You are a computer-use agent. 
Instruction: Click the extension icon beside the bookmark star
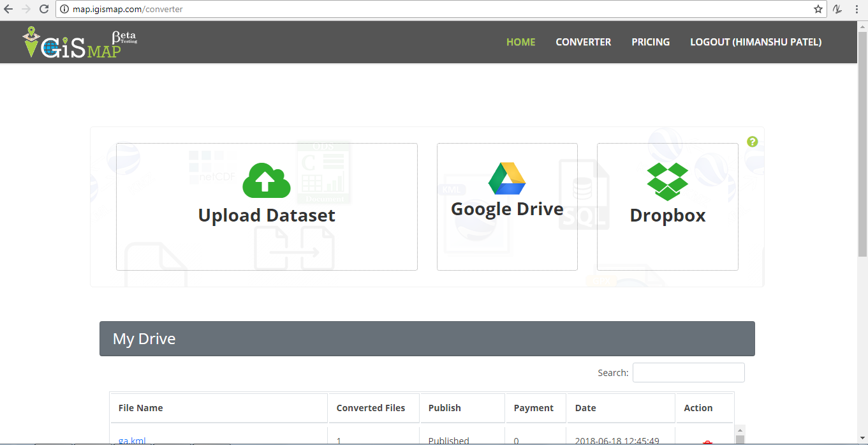(x=837, y=10)
